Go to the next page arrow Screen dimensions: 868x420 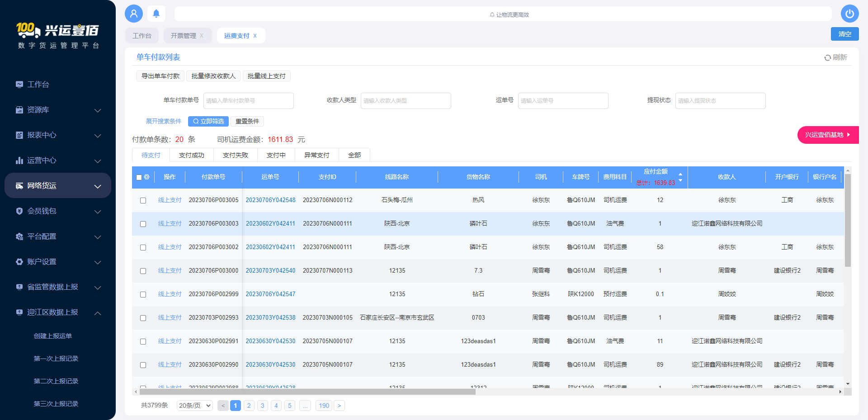coord(339,406)
